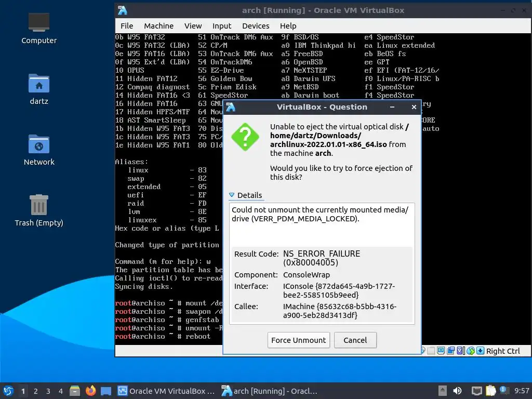Click the show desktop taskbar icon
The width and height of the screenshot is (532, 399).
[106, 391]
